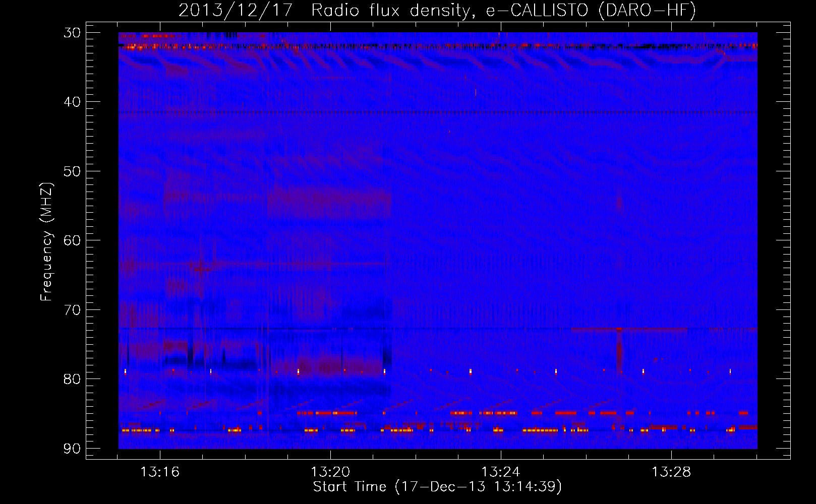The height and width of the screenshot is (504, 816).
Task: Click the 13:16 time tick label
Action: [160, 472]
